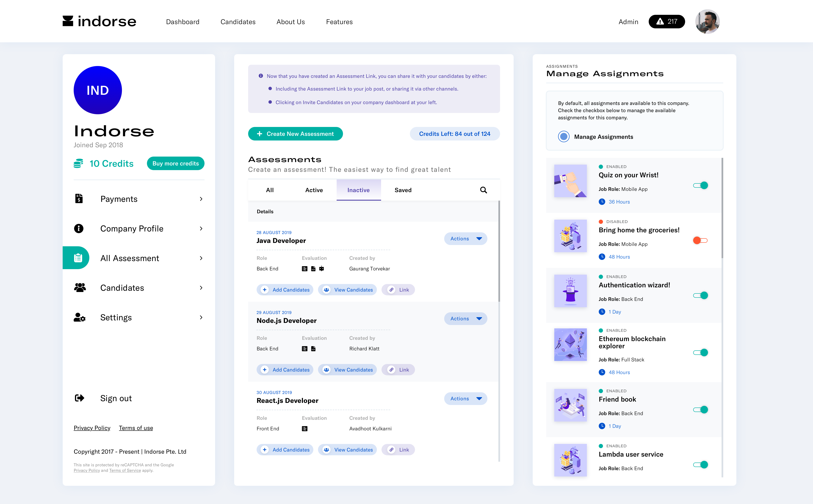Click the info icon in the notice banner
Screen dimensions: 813x504
pyautogui.click(x=261, y=76)
